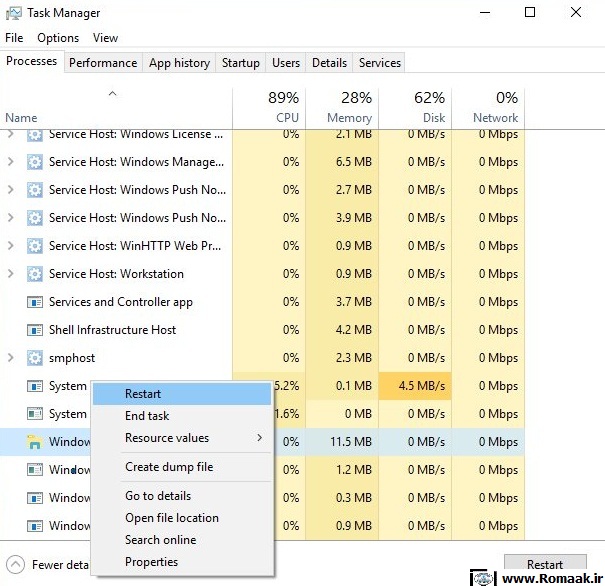Click the 4.5 MB/s disk value cell
The width and height of the screenshot is (605, 586).
coord(415,386)
